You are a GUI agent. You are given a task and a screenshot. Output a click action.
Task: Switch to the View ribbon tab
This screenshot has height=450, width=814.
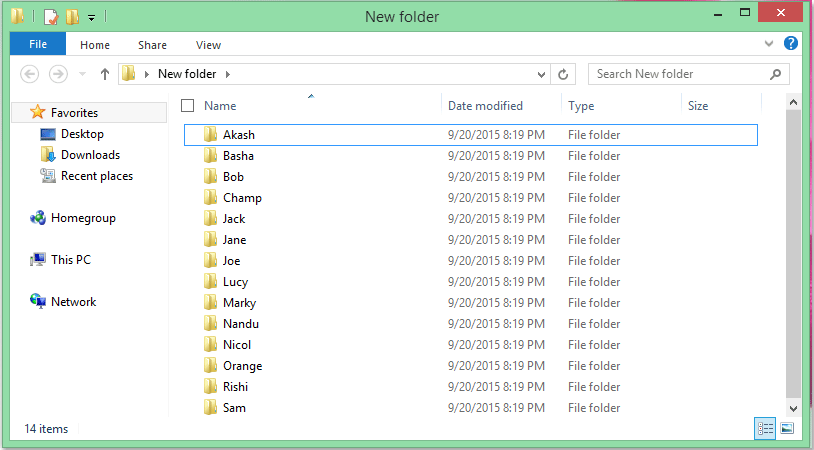coord(208,45)
